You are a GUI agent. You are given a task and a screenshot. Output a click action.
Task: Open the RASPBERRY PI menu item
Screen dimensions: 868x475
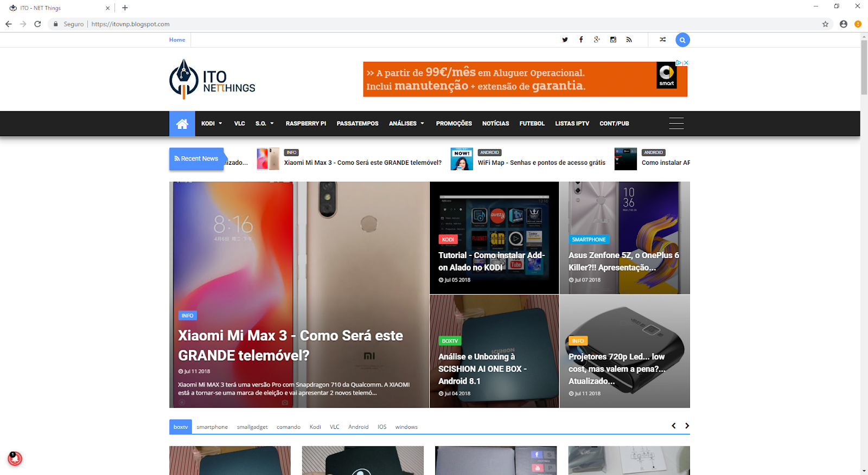point(306,124)
